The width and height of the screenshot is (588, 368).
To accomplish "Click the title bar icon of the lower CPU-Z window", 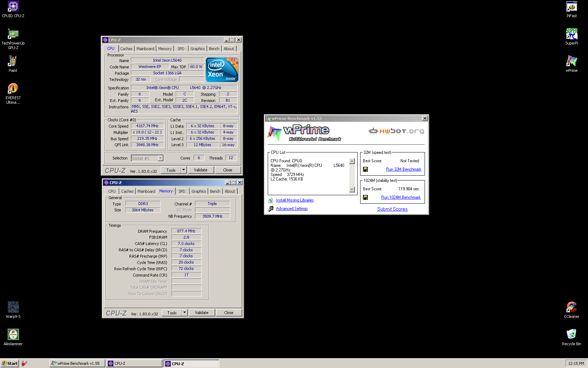I will click(106, 183).
